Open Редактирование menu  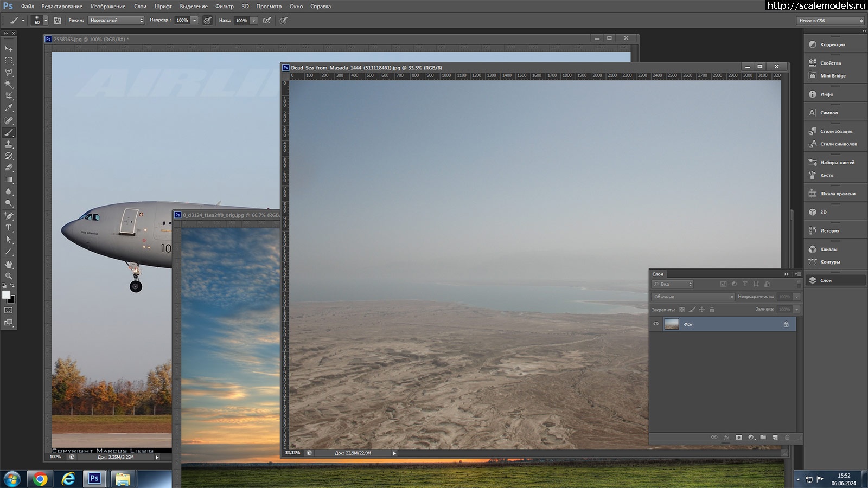coord(62,7)
